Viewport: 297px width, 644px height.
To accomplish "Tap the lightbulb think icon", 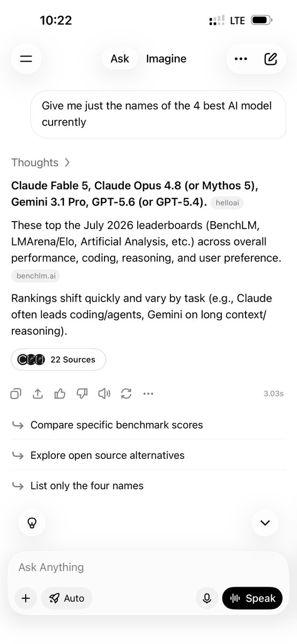I will click(32, 523).
